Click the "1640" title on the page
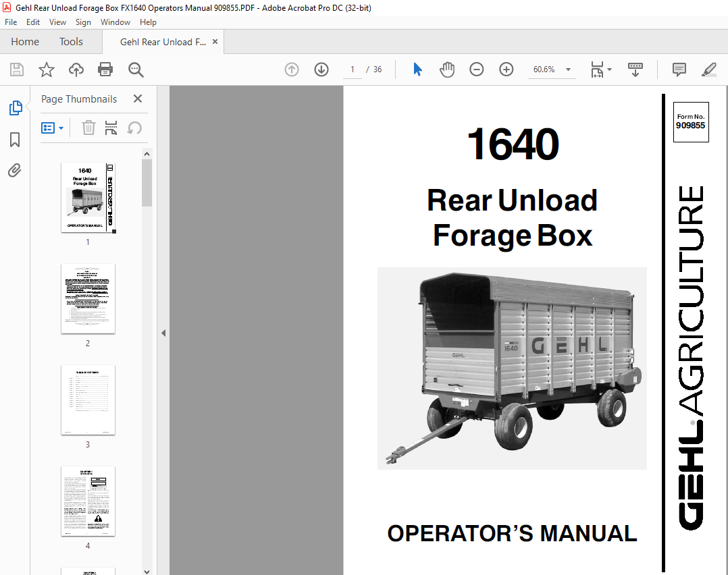This screenshot has width=728, height=575. click(x=513, y=144)
